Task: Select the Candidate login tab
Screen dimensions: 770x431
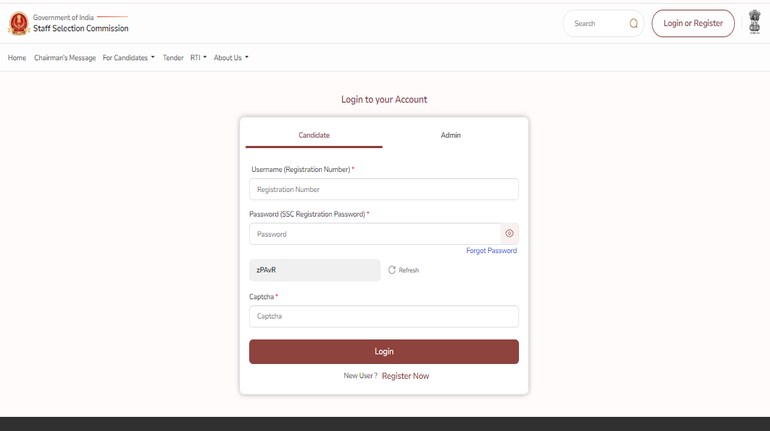Action: click(x=314, y=135)
